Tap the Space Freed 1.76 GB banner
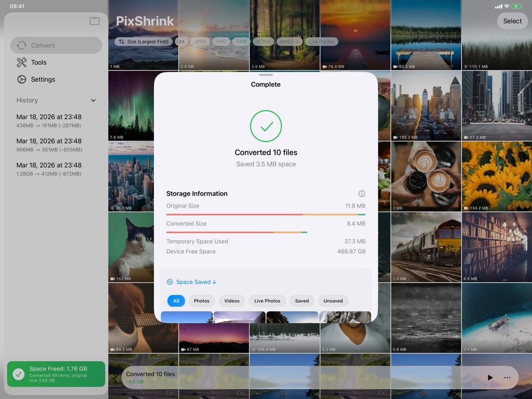This screenshot has width=532, height=399. click(x=56, y=374)
